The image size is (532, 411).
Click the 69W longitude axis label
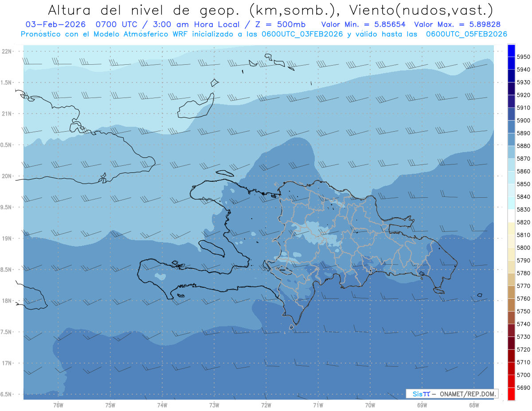[x=422, y=405]
